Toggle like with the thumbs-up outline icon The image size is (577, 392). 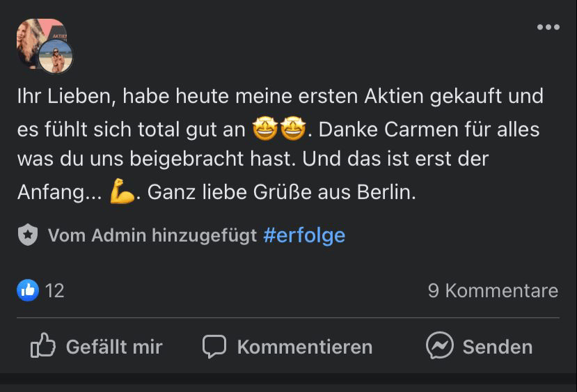click(x=43, y=346)
